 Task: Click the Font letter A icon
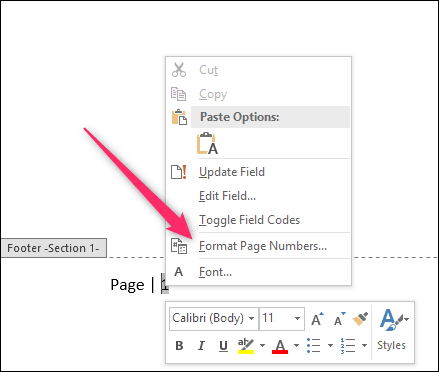point(179,272)
